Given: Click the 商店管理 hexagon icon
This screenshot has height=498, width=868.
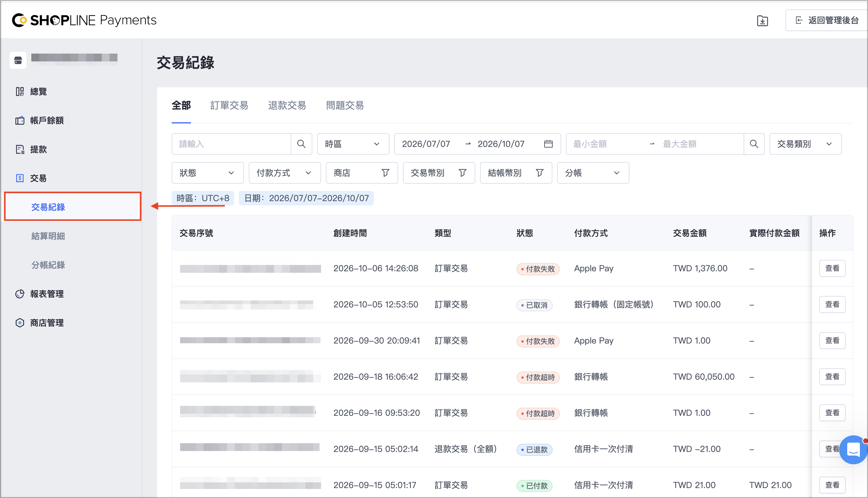Looking at the screenshot, I should [x=20, y=323].
